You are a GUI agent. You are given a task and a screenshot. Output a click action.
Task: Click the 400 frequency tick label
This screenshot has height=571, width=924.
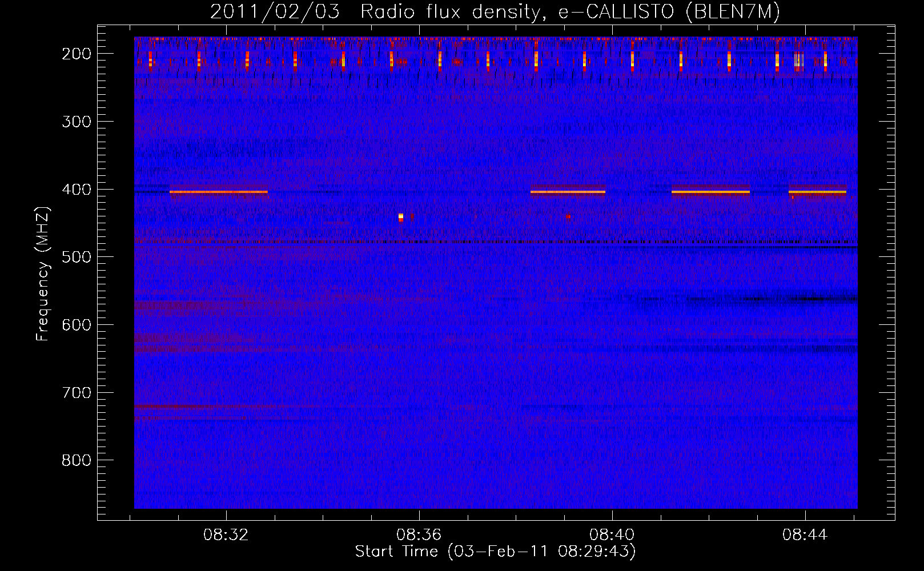tap(77, 190)
